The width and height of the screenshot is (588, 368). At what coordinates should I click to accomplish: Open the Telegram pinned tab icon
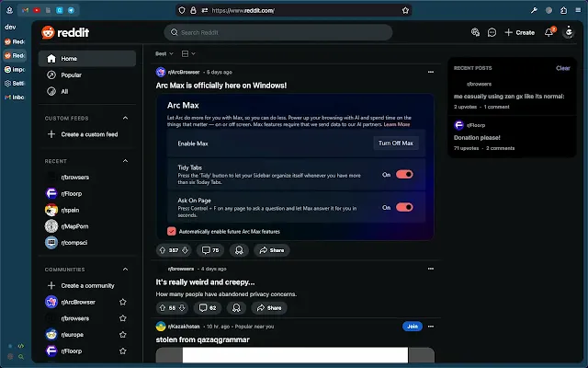click(71, 10)
